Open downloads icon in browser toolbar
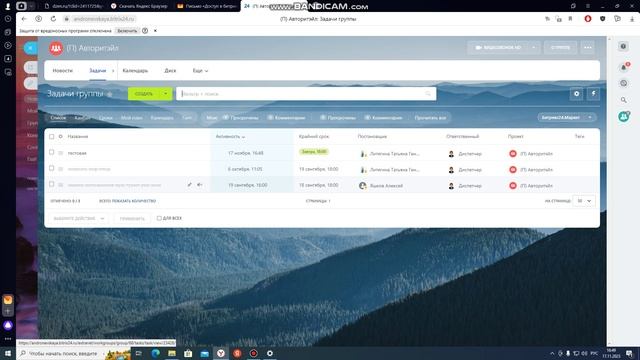This screenshot has width=640, height=360. [632, 19]
